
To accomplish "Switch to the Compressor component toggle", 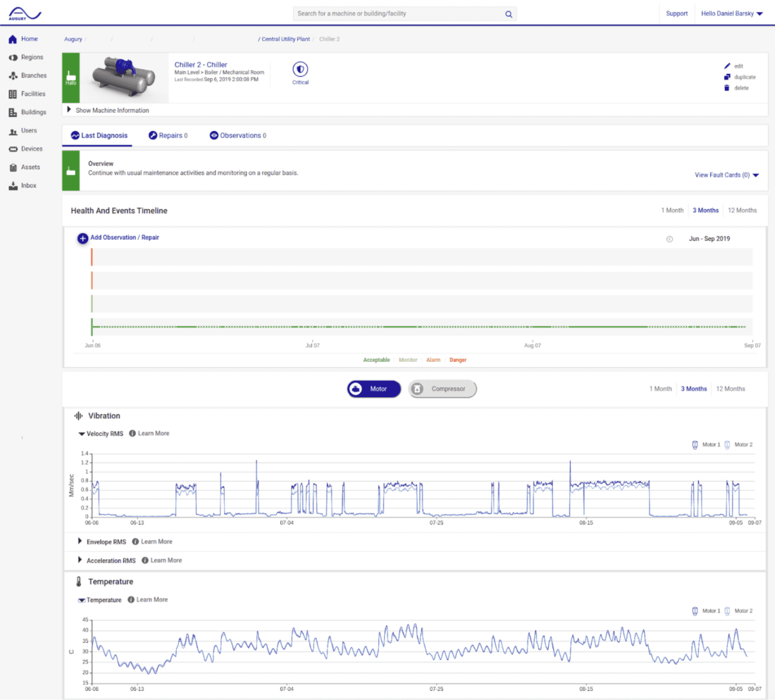I will 442,388.
